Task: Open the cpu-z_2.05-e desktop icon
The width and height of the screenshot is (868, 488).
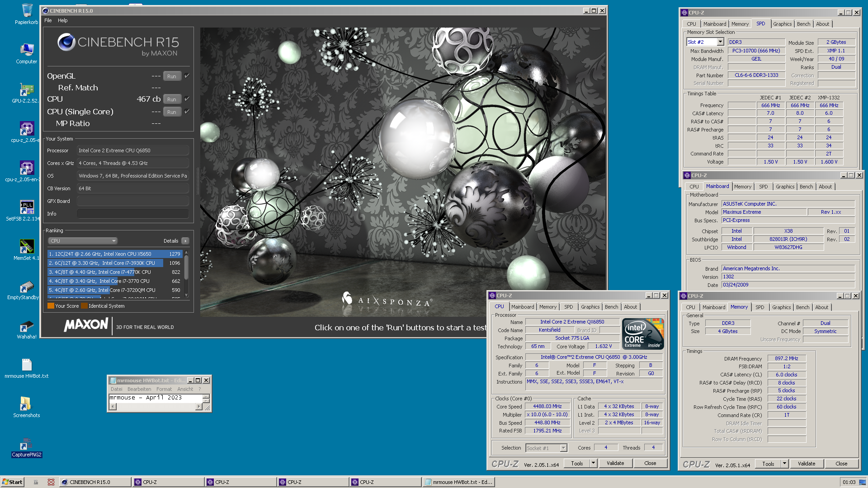Action: [x=26, y=132]
